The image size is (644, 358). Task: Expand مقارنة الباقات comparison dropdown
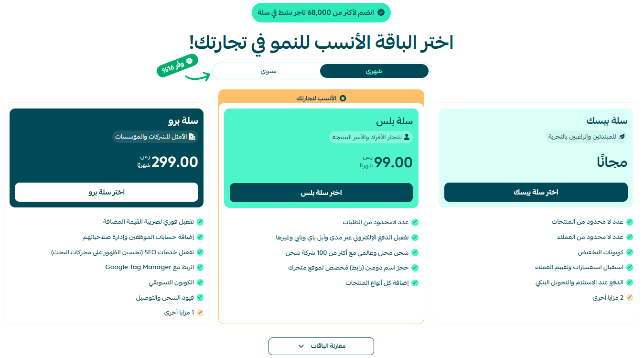tap(321, 346)
